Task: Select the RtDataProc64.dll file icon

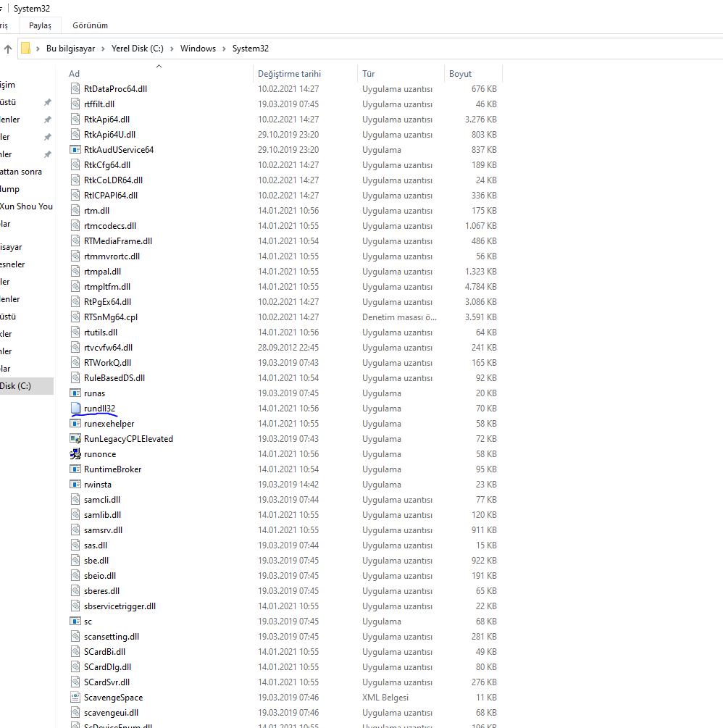Action: point(75,88)
